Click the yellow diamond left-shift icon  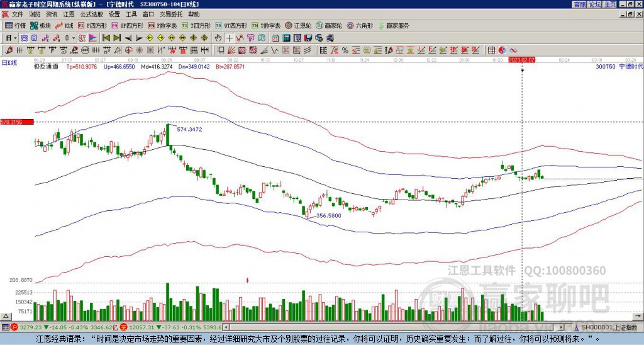pos(150,38)
